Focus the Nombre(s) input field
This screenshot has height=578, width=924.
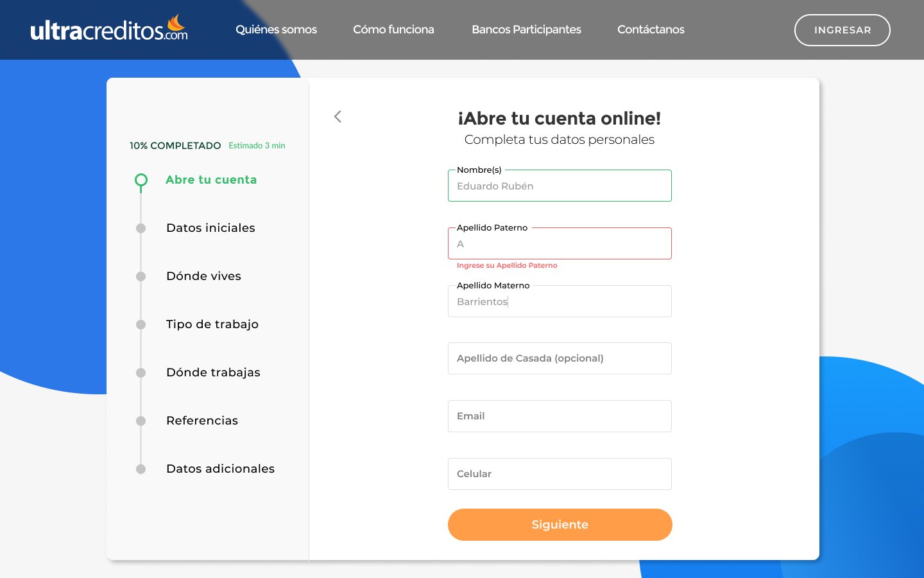tap(560, 186)
